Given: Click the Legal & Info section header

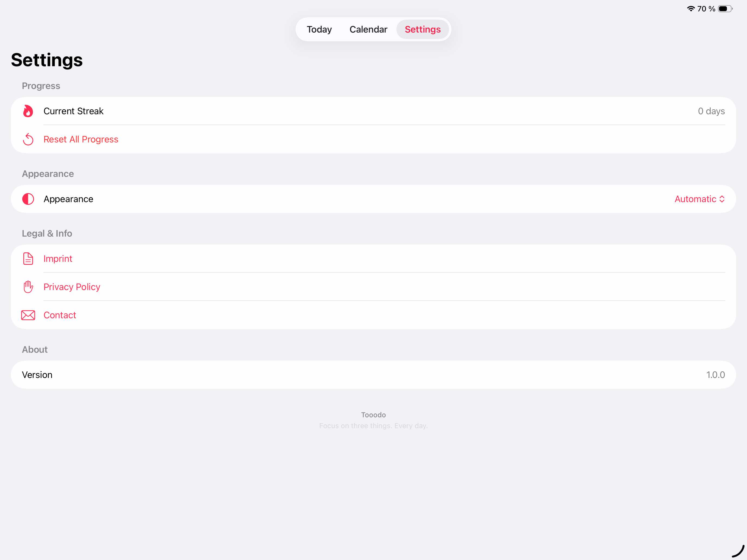Looking at the screenshot, I should (47, 233).
